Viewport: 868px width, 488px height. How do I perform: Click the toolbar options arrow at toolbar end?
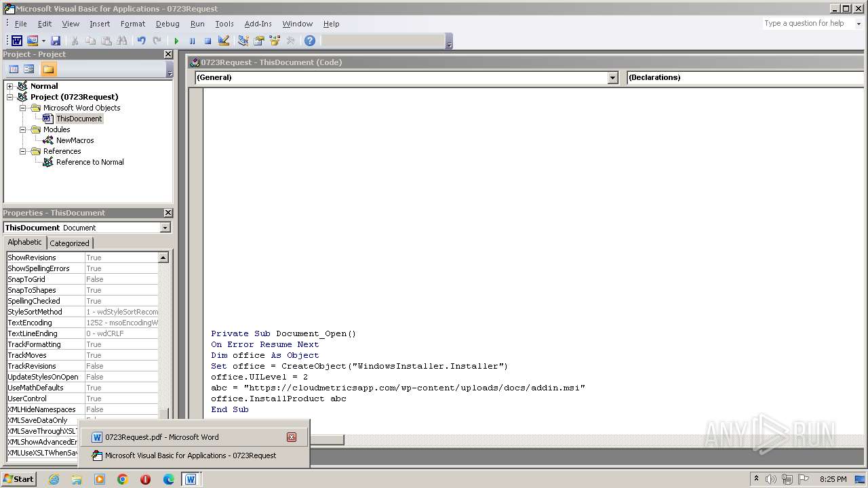point(449,42)
